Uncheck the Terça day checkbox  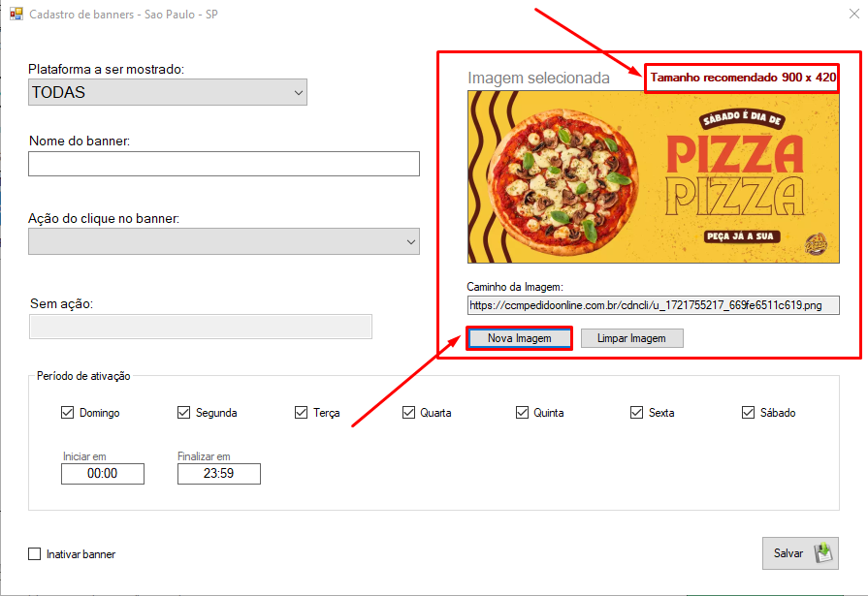(302, 413)
